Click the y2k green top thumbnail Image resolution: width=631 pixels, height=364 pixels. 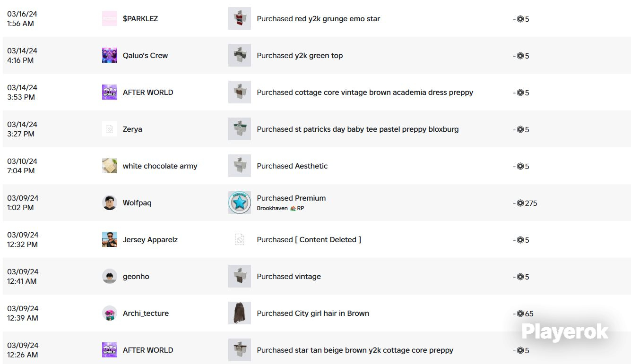[240, 56]
